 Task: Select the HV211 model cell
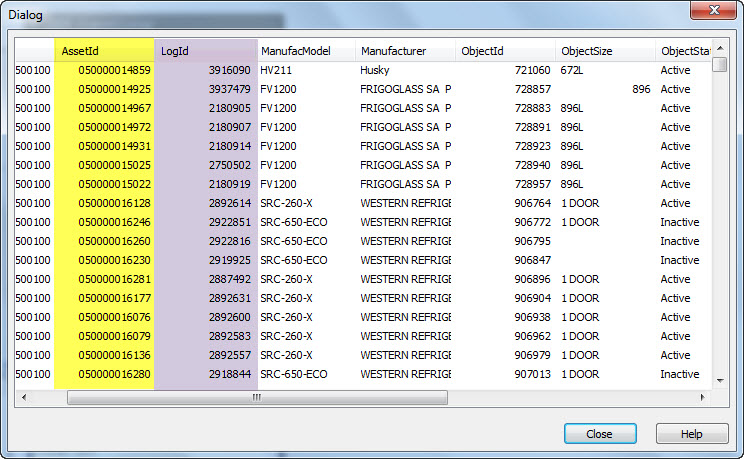276,70
